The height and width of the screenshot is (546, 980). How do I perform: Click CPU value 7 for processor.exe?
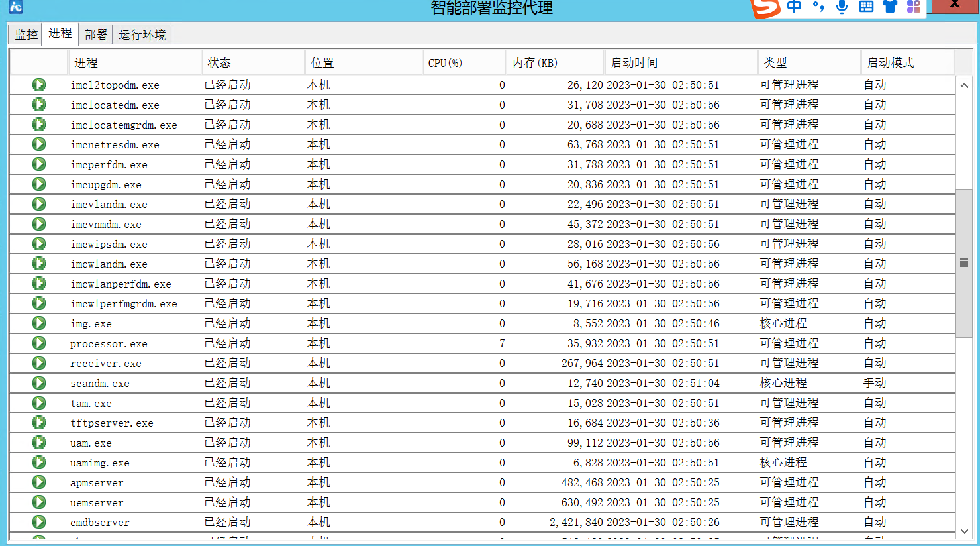(x=502, y=343)
